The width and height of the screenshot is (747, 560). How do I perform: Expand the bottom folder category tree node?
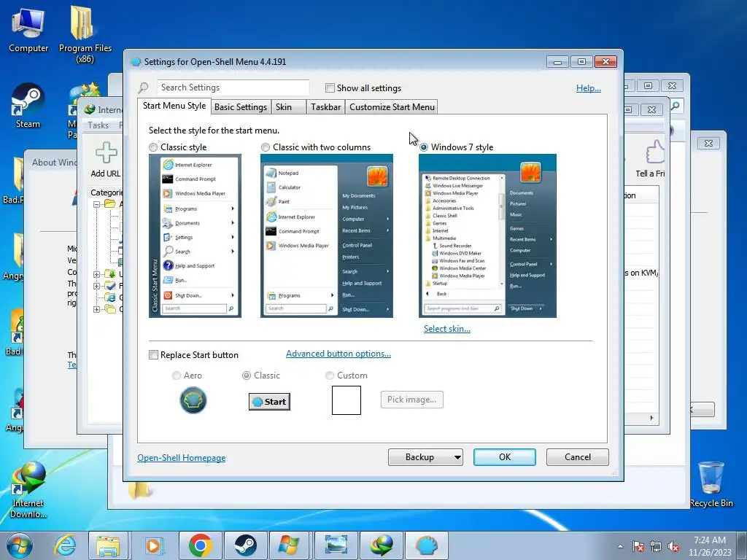[96, 309]
